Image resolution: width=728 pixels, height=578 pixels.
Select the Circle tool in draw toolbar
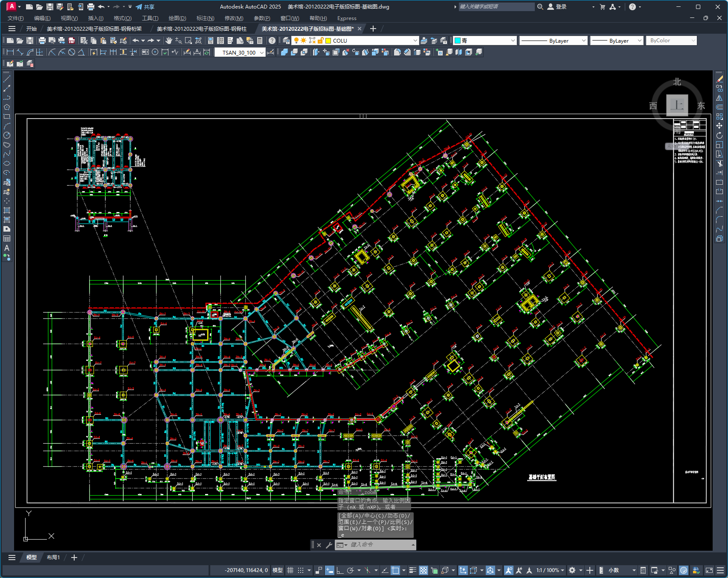(7, 135)
